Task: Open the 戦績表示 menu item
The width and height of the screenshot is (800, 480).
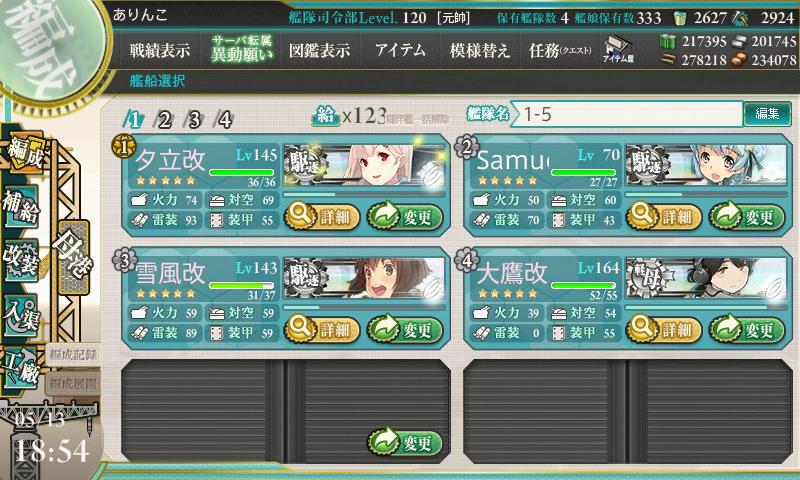Action: [x=160, y=50]
